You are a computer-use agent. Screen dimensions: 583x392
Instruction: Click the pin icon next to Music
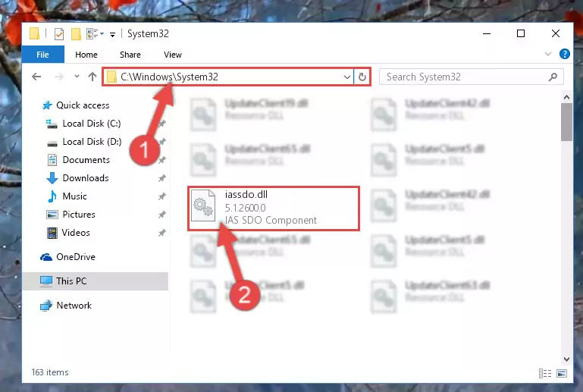pos(161,196)
